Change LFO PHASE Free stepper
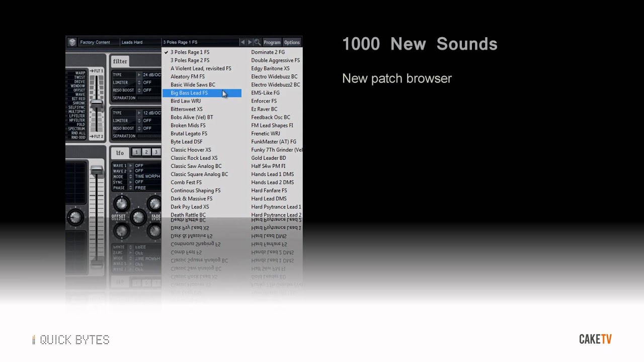 131,188
